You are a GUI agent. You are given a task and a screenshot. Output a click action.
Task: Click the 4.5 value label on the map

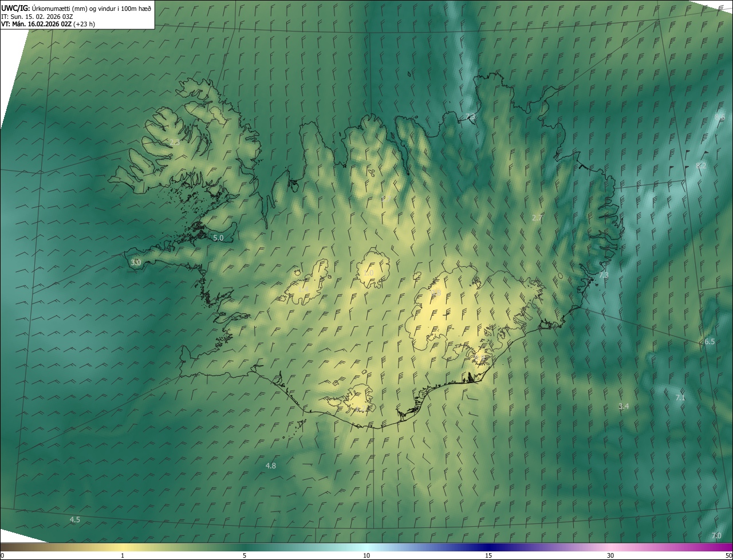pyautogui.click(x=75, y=520)
